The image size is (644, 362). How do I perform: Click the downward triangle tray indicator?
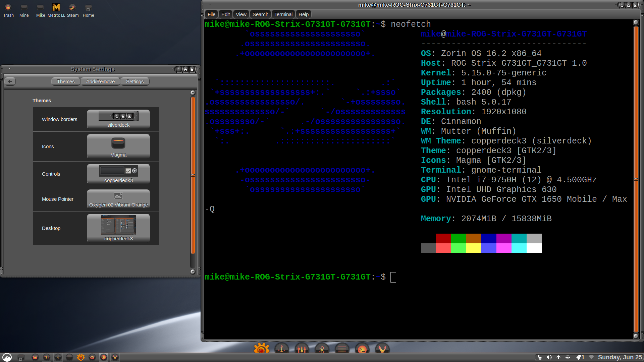click(591, 357)
